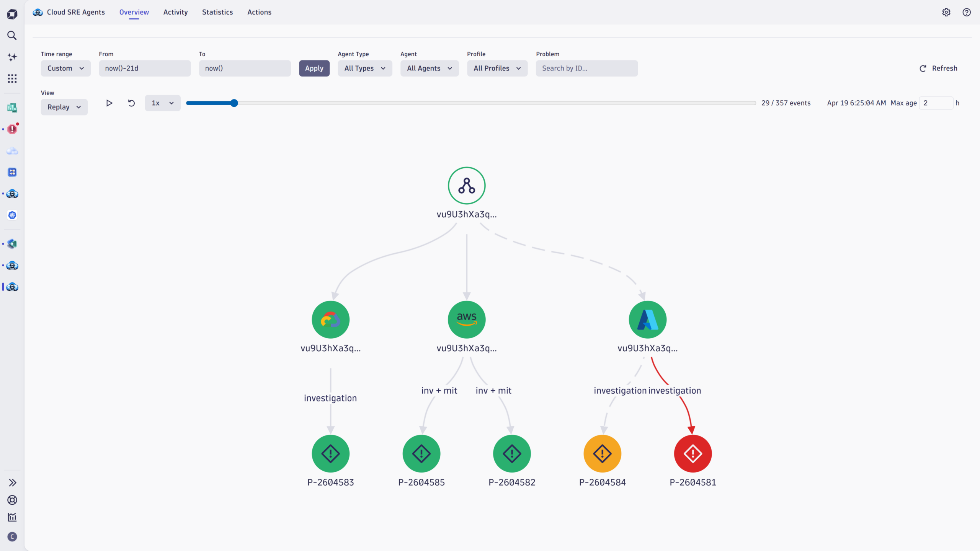
Task: Open the Time range Custom dropdown
Action: [x=66, y=68]
